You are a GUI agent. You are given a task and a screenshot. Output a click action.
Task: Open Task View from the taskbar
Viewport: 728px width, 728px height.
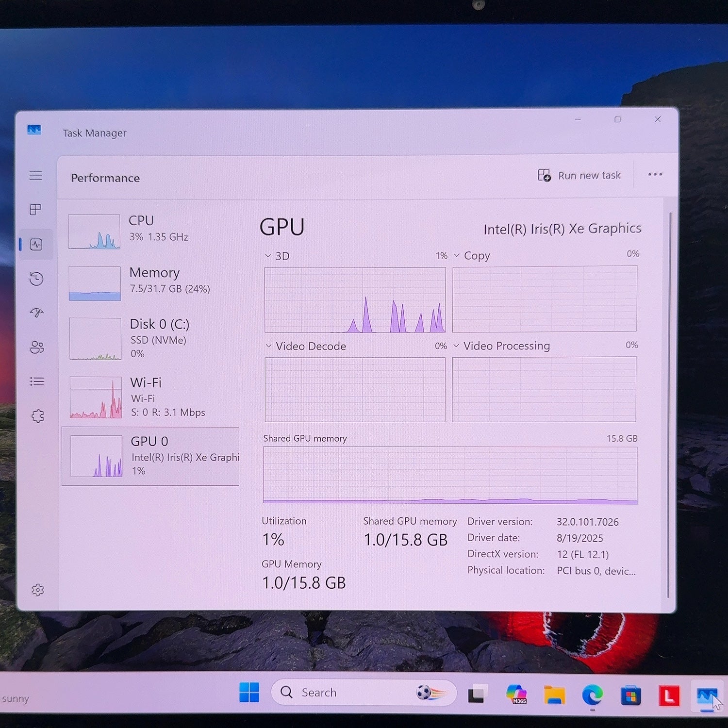(x=477, y=694)
